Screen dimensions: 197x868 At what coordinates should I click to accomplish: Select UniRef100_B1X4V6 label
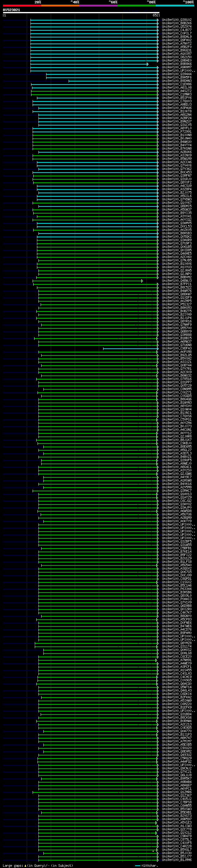coord(177,264)
